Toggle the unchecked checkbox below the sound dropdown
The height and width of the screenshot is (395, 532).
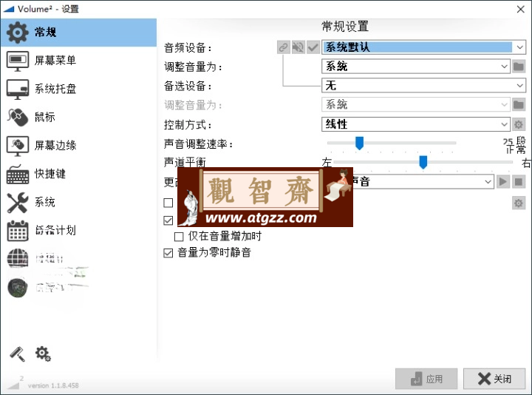coord(168,203)
